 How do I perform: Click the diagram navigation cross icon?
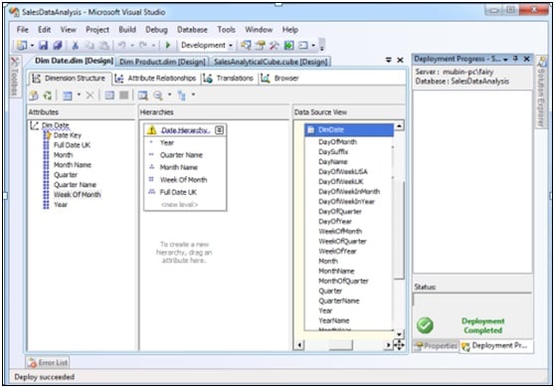[399, 344]
